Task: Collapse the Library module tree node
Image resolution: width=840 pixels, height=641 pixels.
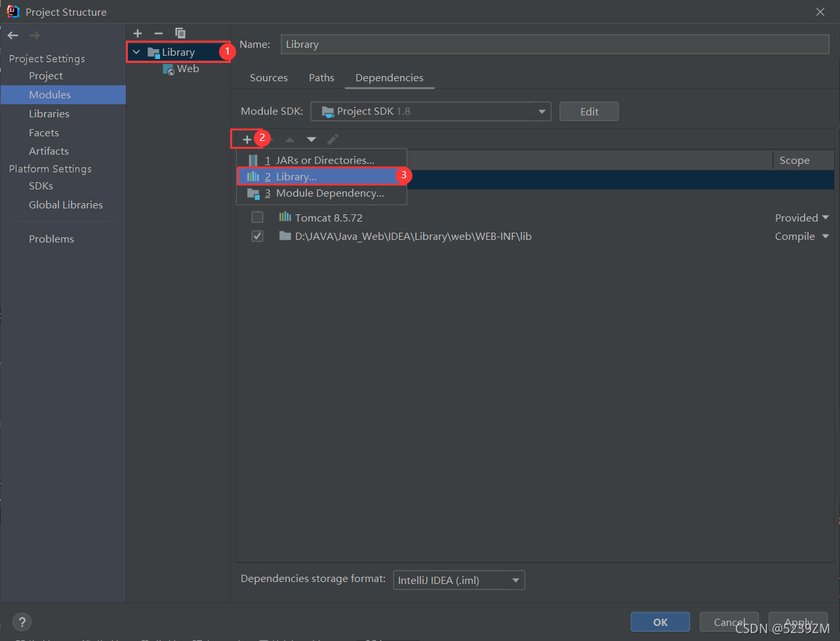Action: [136, 52]
